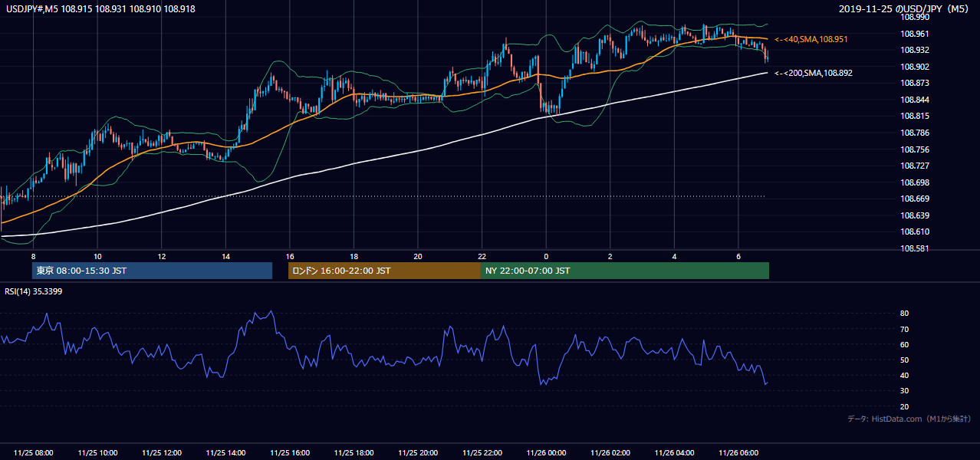Click the bottom time label 11/26 06:00
The height and width of the screenshot is (460, 980).
[x=738, y=453]
